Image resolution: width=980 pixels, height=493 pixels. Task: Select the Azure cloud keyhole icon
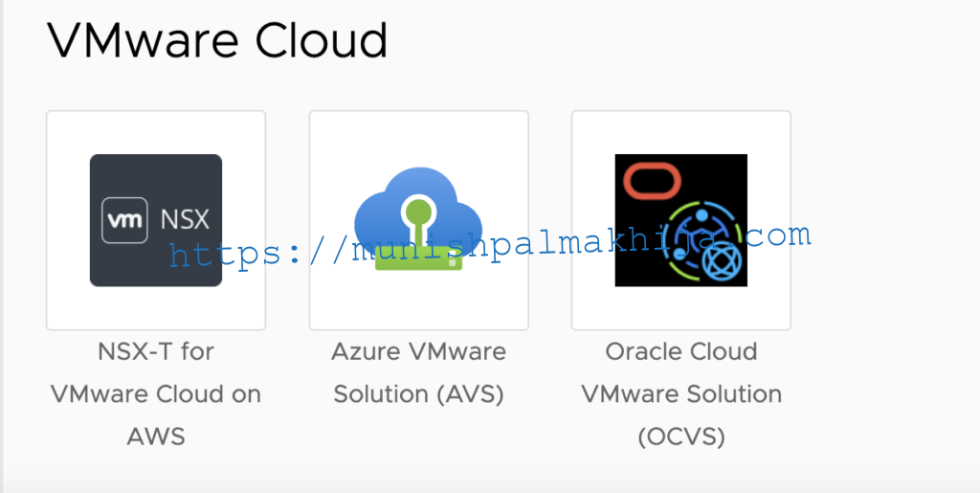(x=418, y=218)
